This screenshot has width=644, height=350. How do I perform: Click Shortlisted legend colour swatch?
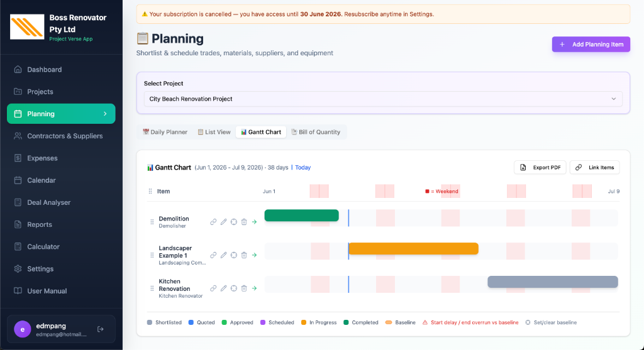[150, 322]
